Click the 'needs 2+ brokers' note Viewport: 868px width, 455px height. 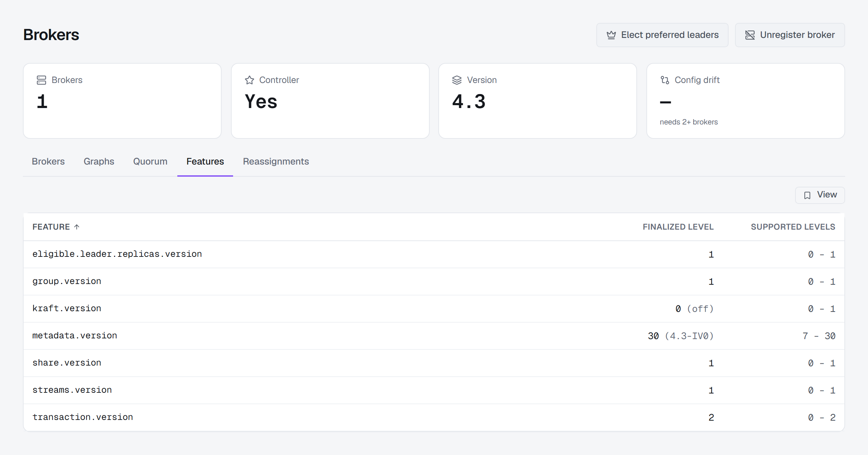click(x=689, y=122)
